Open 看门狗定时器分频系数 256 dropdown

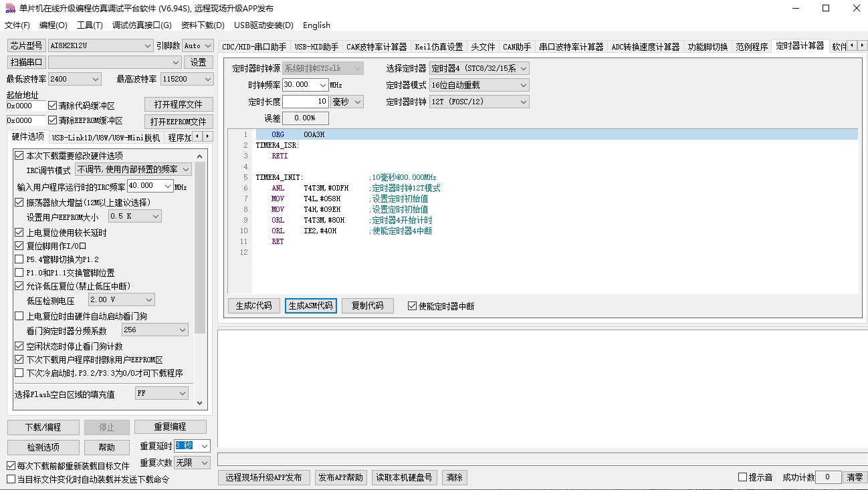155,330
